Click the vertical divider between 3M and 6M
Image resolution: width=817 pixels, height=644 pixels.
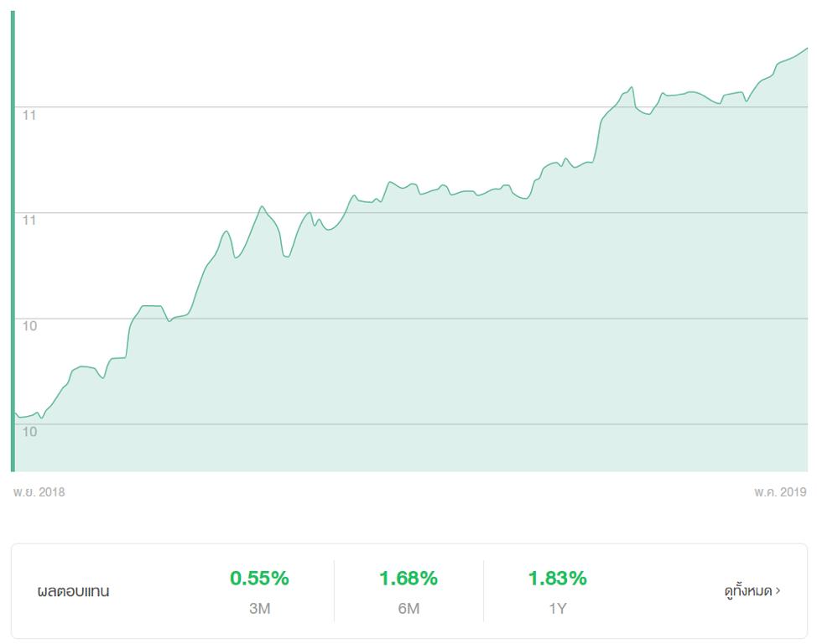(334, 591)
